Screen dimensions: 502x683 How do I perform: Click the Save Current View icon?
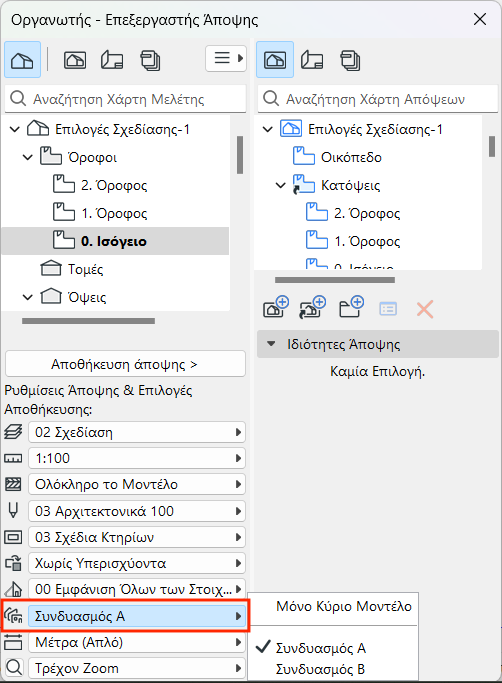(x=275, y=308)
